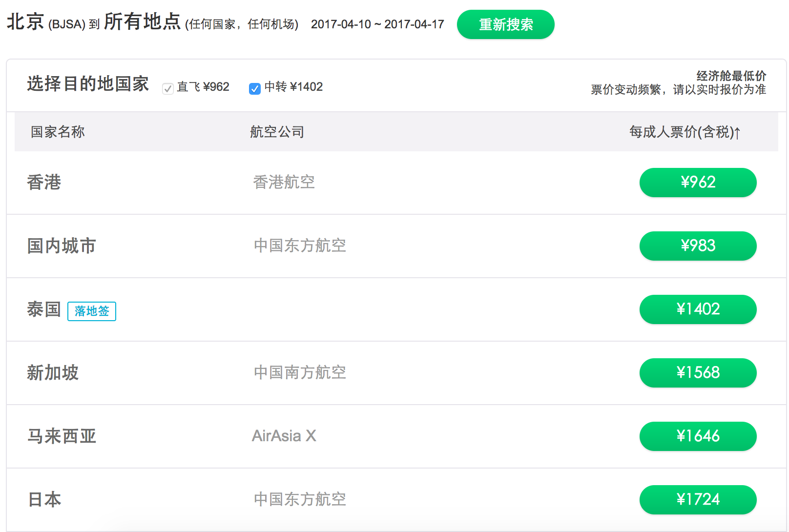Pick the ¥1646 Malaysia fare button
Viewport: 789px width, 532px height.
click(x=698, y=436)
